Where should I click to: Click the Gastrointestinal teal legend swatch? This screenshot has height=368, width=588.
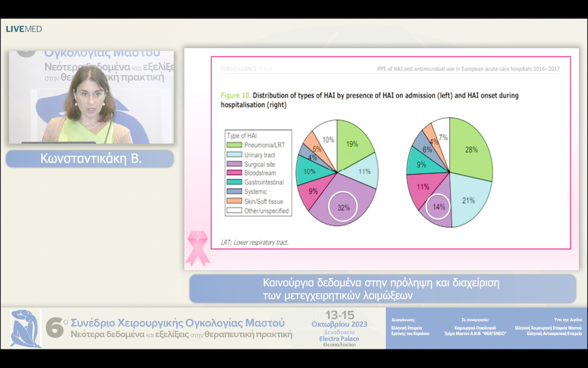tap(236, 183)
